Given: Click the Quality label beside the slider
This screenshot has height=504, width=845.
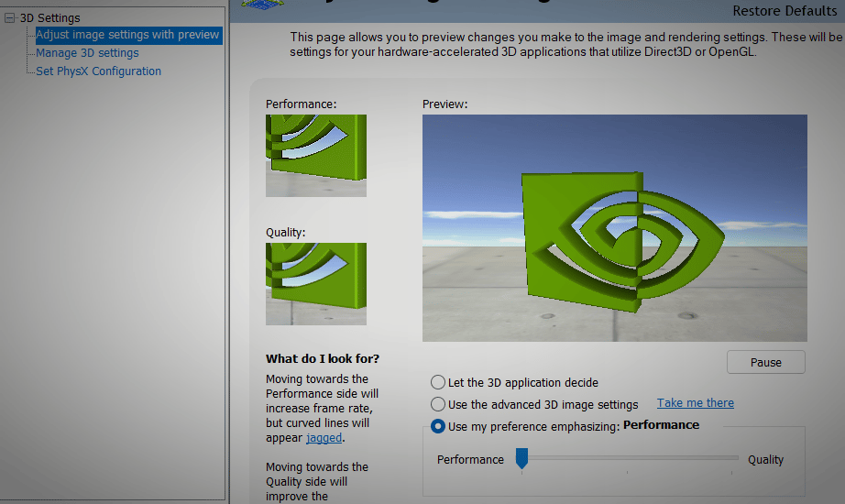Looking at the screenshot, I should (765, 460).
